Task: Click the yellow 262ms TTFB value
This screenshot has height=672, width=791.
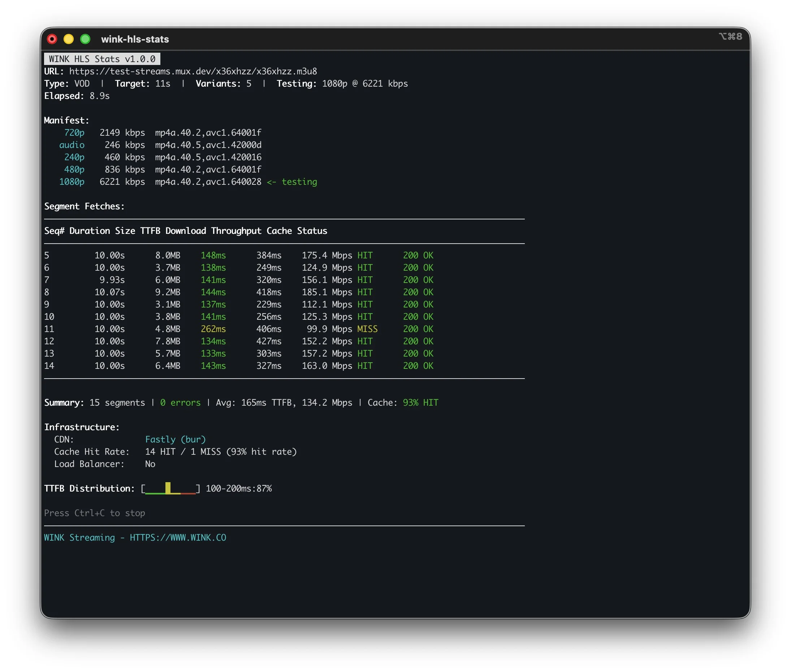Action: click(213, 329)
